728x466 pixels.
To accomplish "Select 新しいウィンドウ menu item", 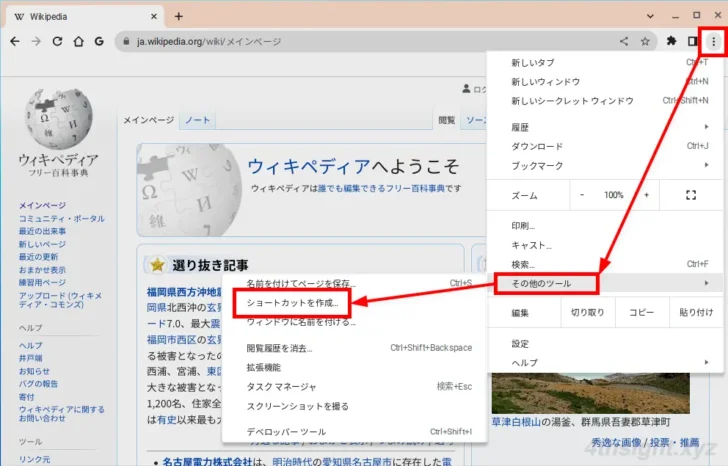I will tap(605, 82).
